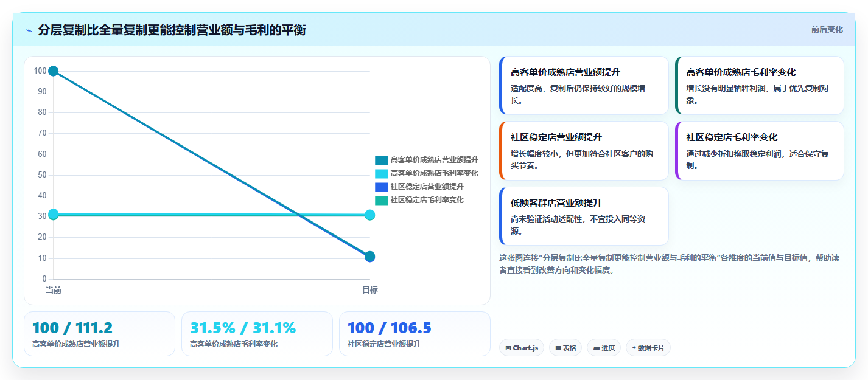The height and width of the screenshot is (380, 868).
Task: Open the 社区稳定店毛利率变化 info card
Action: point(760,151)
